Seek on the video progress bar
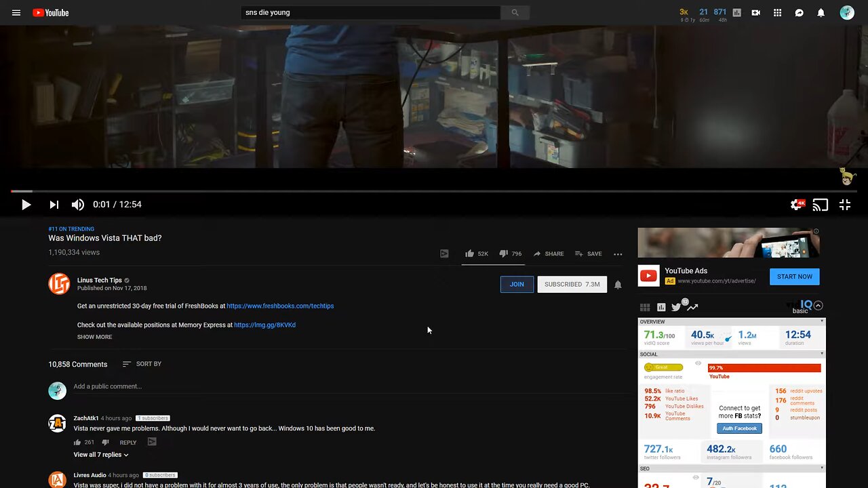The width and height of the screenshot is (868, 488). click(434, 191)
